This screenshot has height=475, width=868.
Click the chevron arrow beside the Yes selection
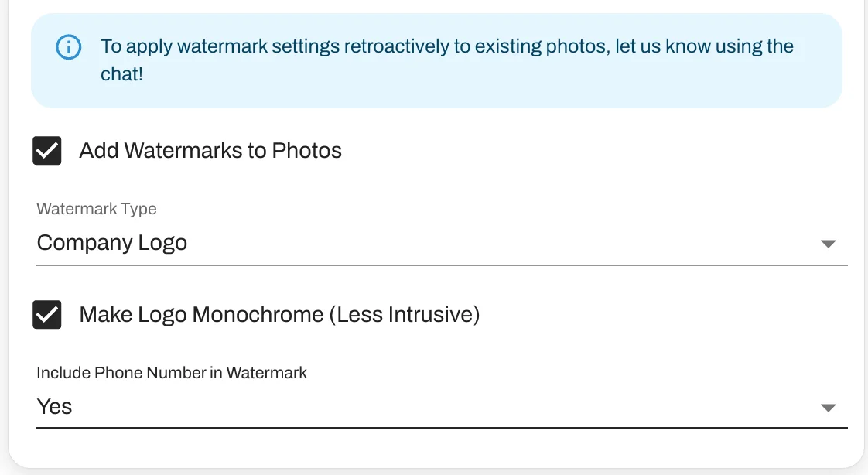point(828,408)
